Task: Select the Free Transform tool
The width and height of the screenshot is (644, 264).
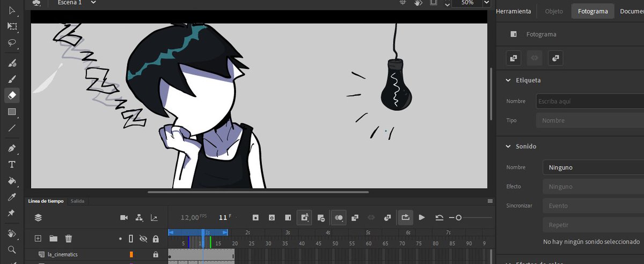Action: [x=12, y=26]
